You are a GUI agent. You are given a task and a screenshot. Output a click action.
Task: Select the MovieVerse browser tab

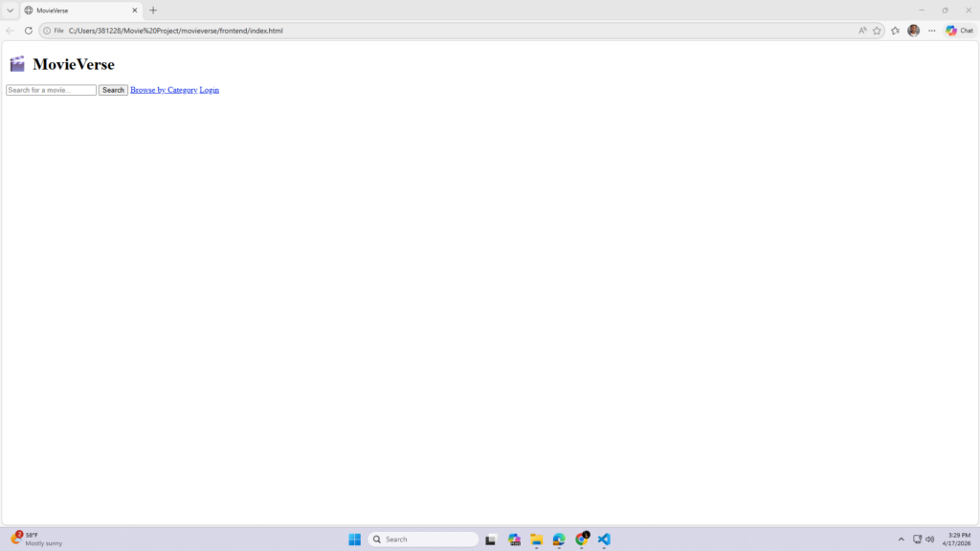coord(77,11)
